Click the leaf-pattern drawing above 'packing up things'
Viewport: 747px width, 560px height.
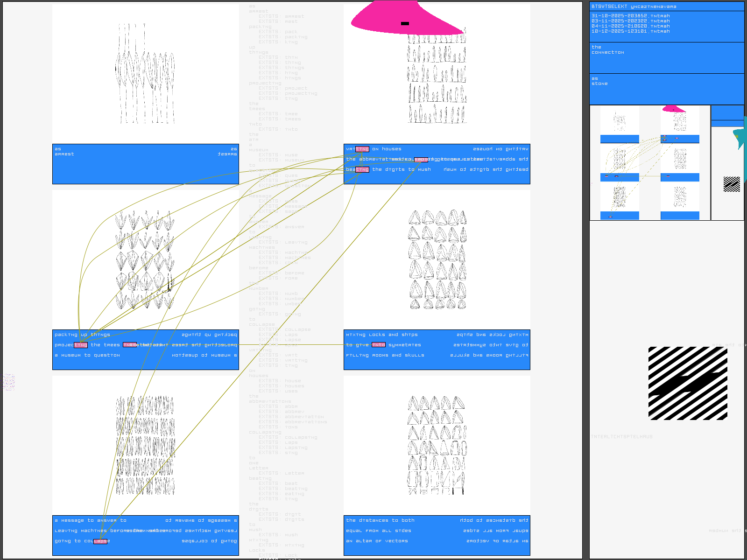click(x=145, y=259)
